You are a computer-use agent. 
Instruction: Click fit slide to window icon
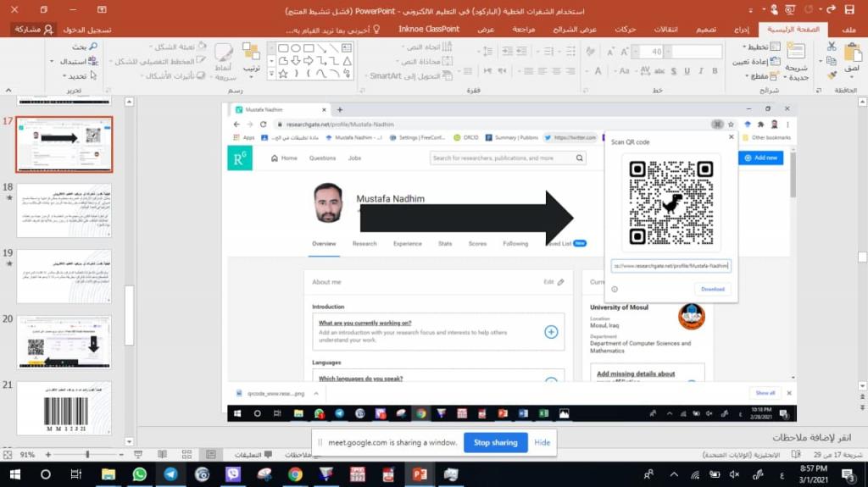[x=8, y=455]
